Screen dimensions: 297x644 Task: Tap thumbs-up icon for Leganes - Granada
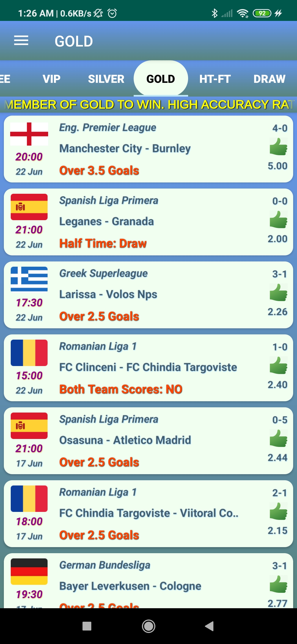[278, 220]
